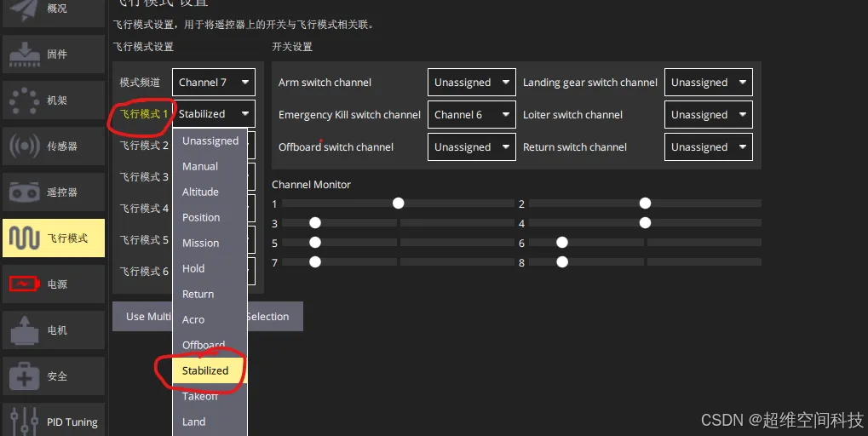The width and height of the screenshot is (868, 436).
Task: Click the 飞行模式 4 label
Action: point(143,208)
